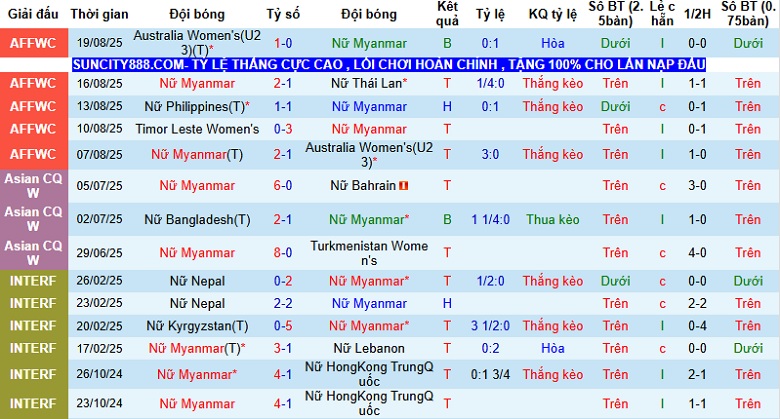Open Nữ Kyrgyzstan(T) team link
Screen dimensions: 780x419
tap(197, 326)
